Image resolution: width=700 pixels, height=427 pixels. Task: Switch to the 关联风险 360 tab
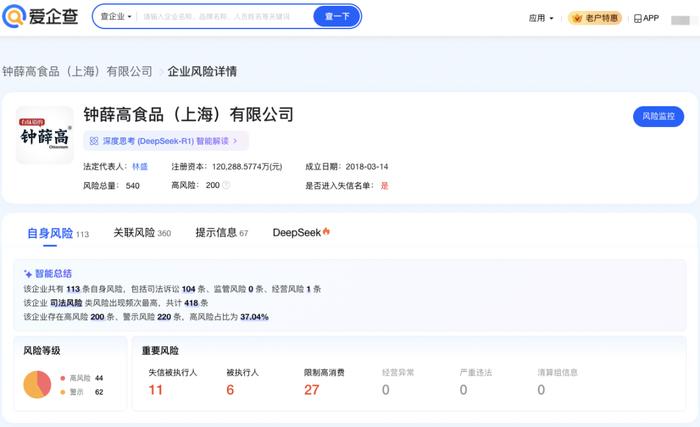(142, 233)
